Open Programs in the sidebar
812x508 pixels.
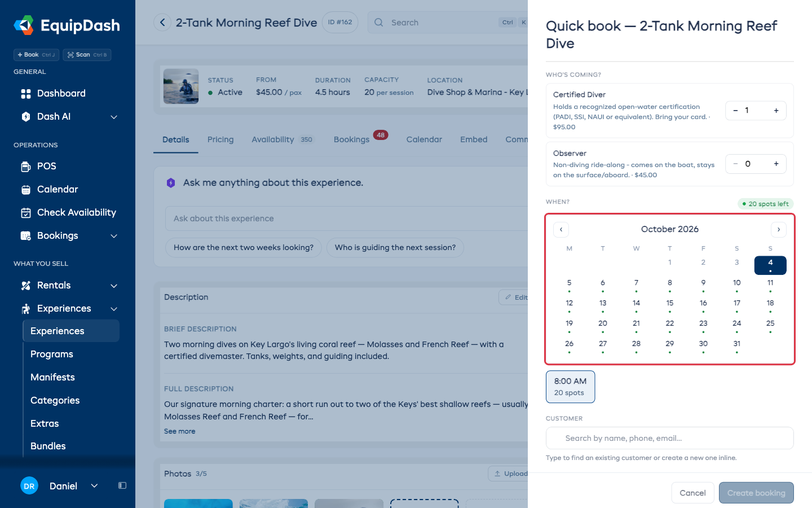52,354
